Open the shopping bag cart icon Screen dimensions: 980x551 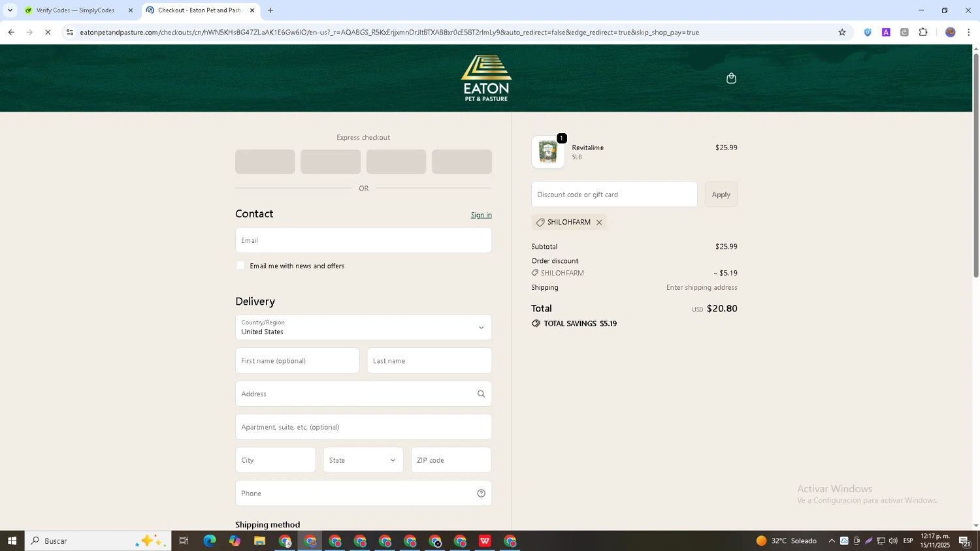[x=731, y=78]
